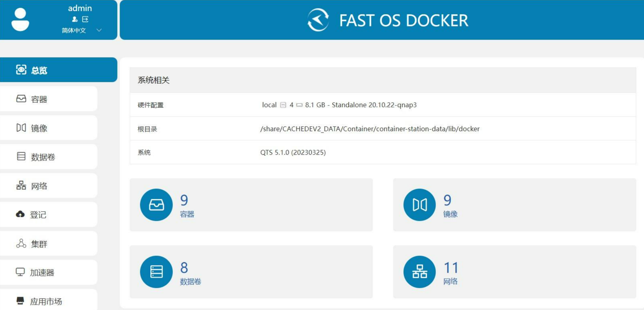
Task: Select the 加速器 sidebar item
Action: [x=49, y=272]
